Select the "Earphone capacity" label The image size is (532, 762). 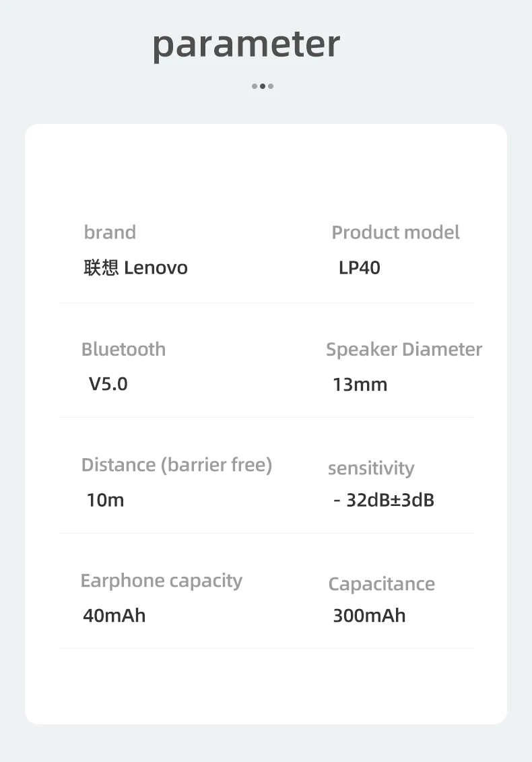(x=161, y=581)
